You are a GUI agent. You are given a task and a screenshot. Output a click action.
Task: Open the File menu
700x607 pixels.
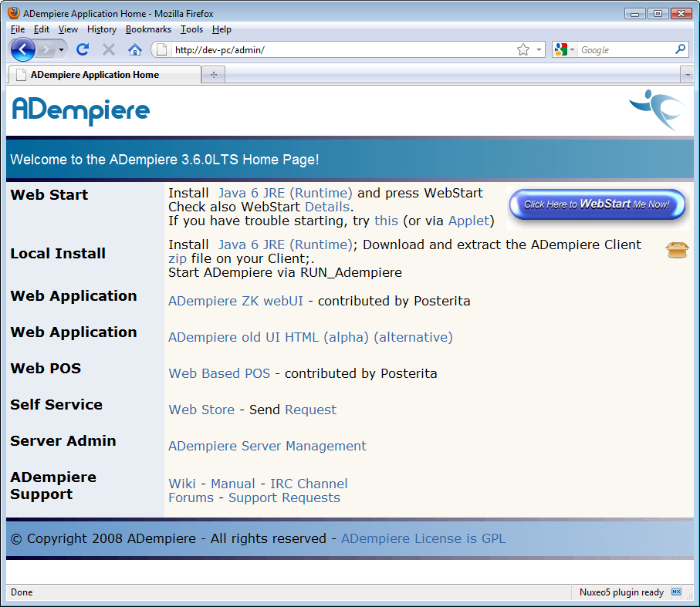[18, 29]
